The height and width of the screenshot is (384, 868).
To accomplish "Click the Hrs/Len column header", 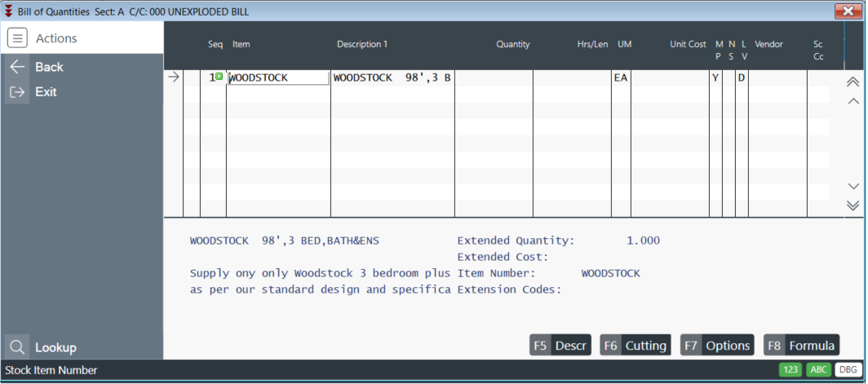I will tap(592, 44).
